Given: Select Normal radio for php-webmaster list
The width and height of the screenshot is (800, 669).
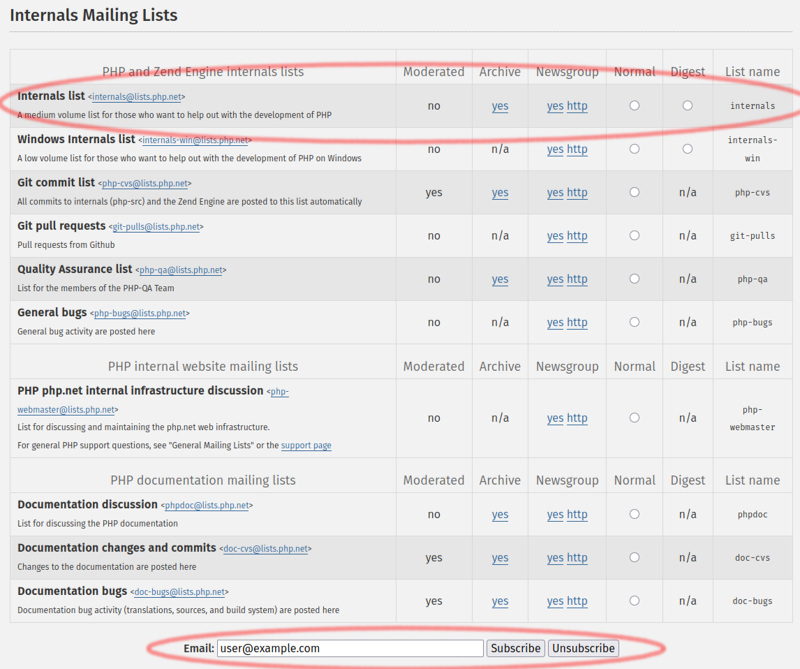Looking at the screenshot, I should (x=634, y=418).
